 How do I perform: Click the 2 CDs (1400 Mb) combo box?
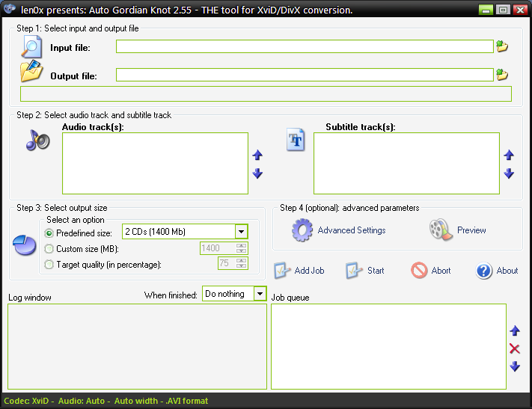(x=185, y=232)
